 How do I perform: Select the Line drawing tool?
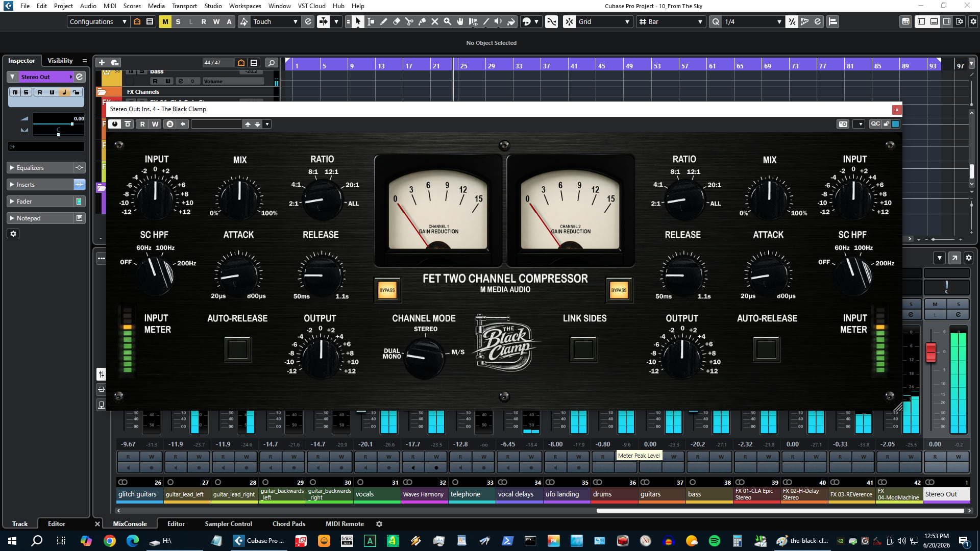click(x=485, y=21)
